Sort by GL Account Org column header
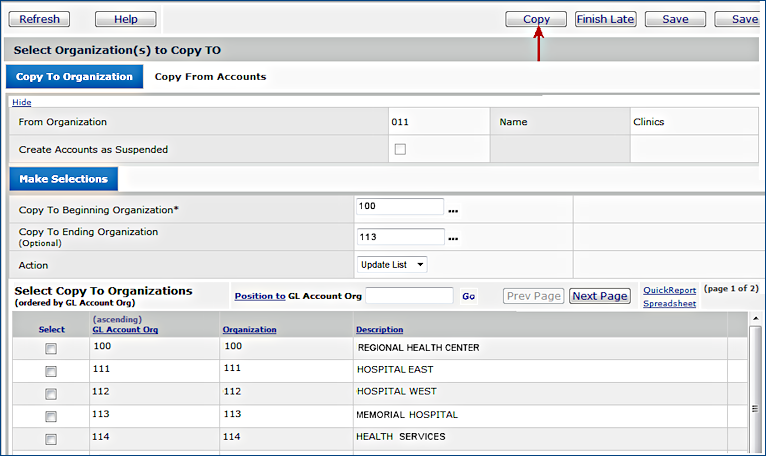 (x=125, y=329)
